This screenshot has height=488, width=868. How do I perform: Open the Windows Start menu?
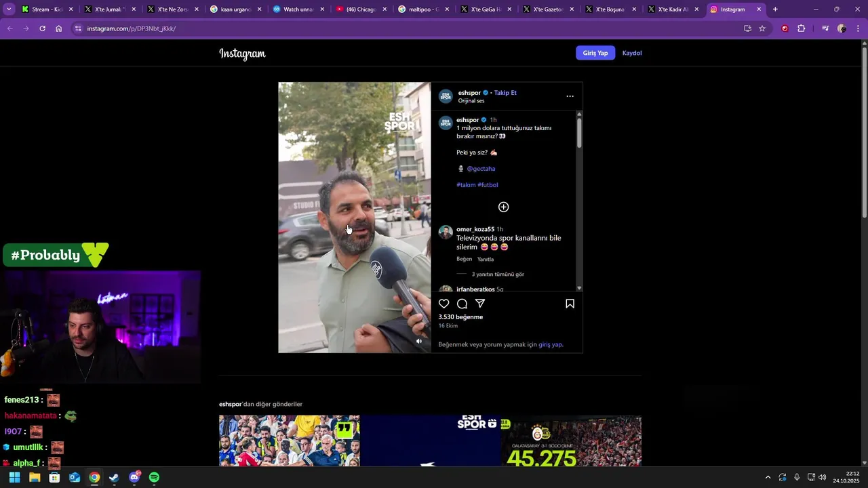(14, 477)
